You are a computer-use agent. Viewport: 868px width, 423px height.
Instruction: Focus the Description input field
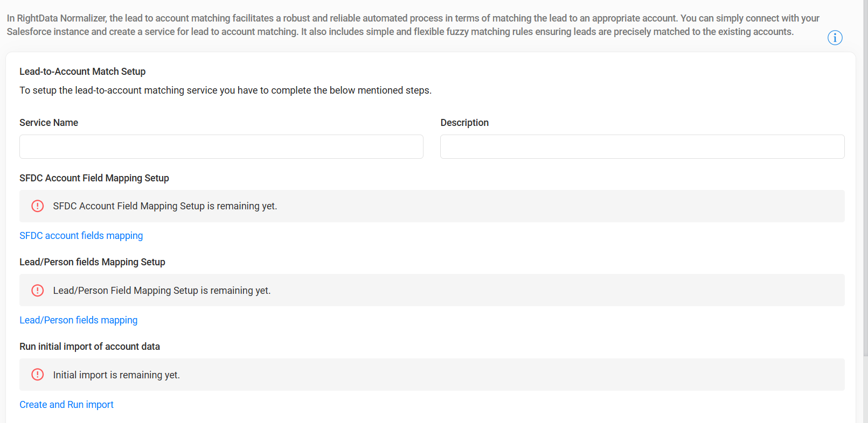click(642, 146)
